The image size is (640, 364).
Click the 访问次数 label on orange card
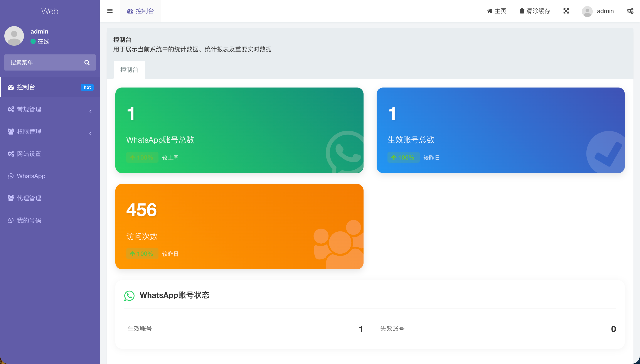click(x=142, y=236)
